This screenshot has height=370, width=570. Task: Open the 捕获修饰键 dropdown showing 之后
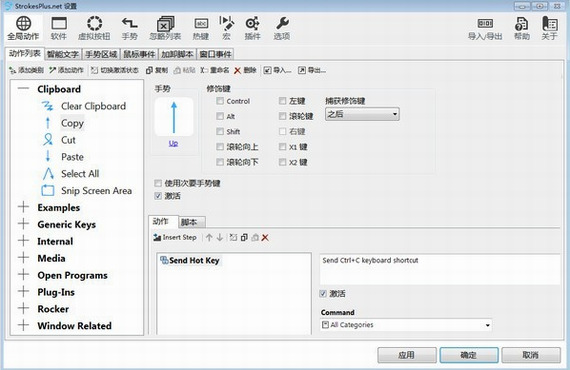point(362,114)
